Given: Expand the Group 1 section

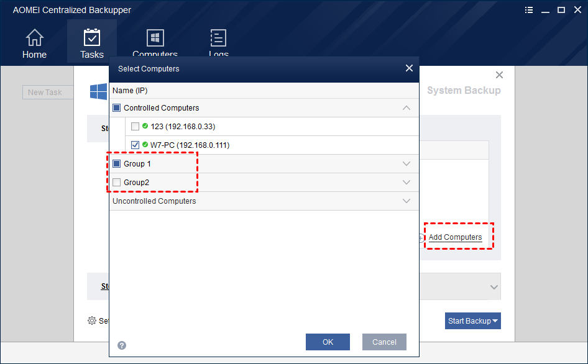Looking at the screenshot, I should pos(406,164).
